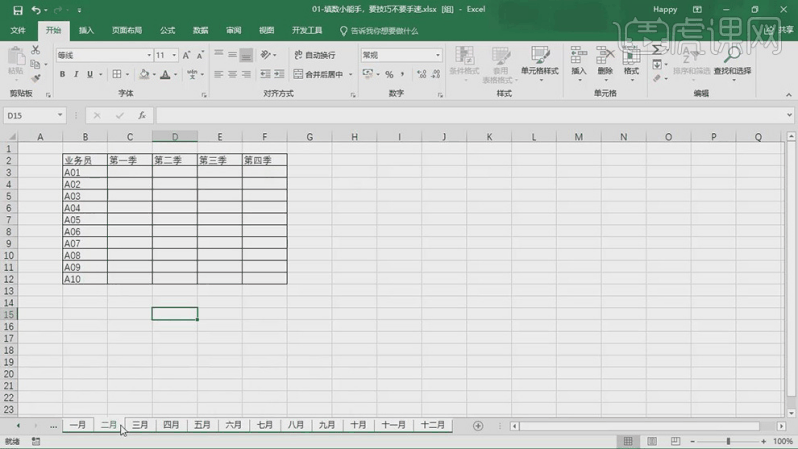
Task: Click the 删除 cells button
Action: 605,62
